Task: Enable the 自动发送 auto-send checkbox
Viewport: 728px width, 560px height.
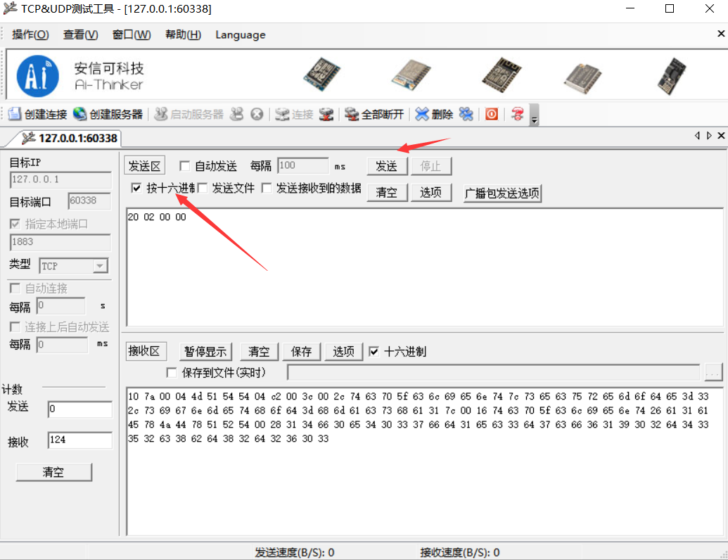Action: coord(185,165)
